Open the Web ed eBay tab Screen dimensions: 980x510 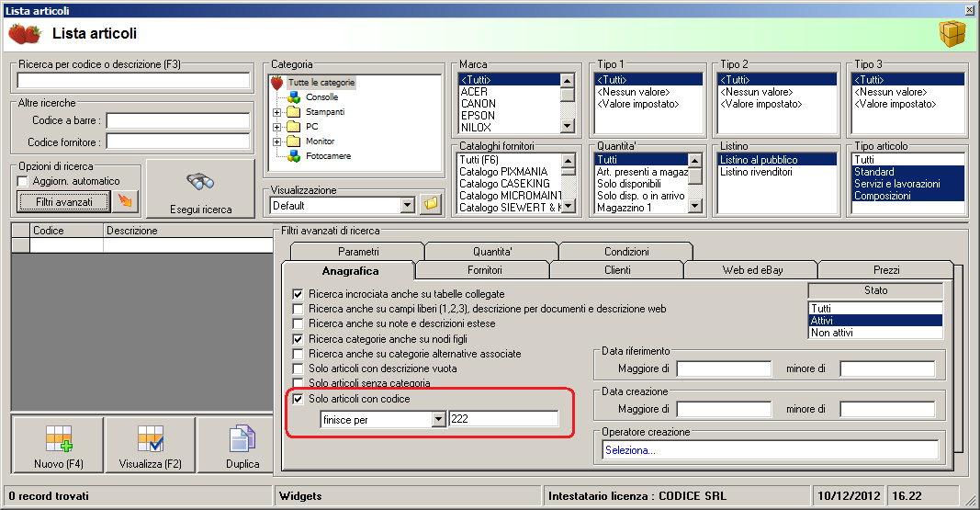(749, 270)
